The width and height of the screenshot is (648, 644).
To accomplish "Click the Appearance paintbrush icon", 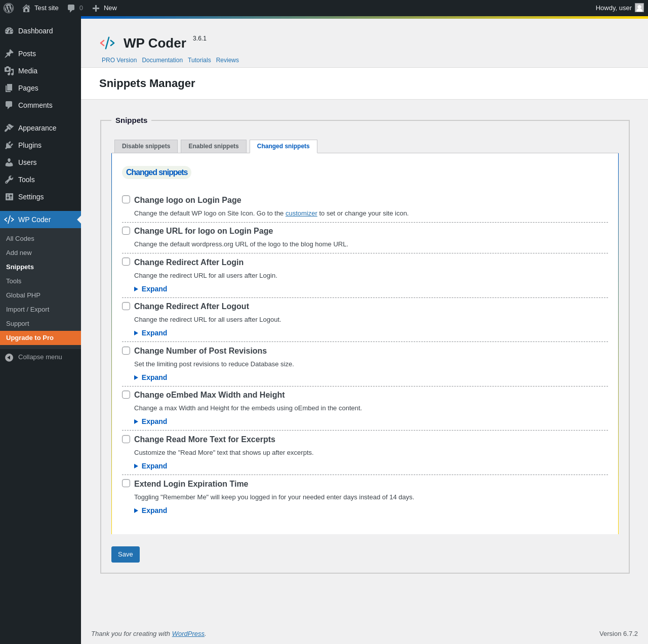I will [9, 128].
